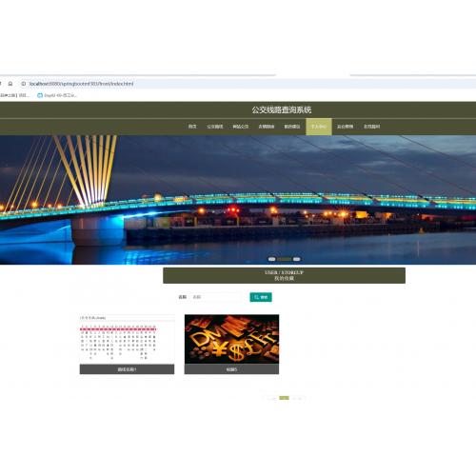Open the 友情链接 nav item
The image size is (476, 476).
point(267,127)
